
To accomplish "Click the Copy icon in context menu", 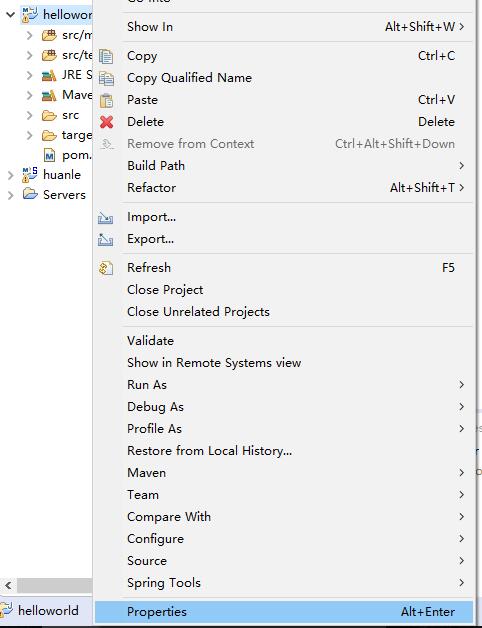I will 106,56.
